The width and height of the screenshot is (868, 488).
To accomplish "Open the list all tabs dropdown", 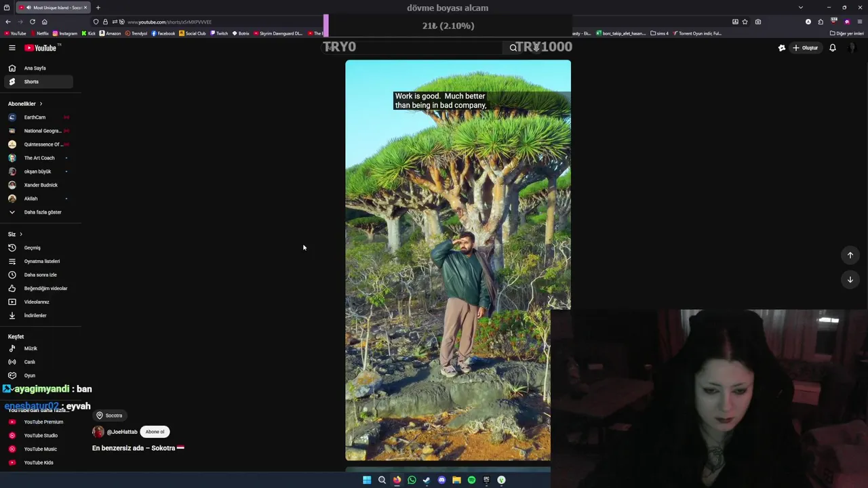I will coord(801,7).
